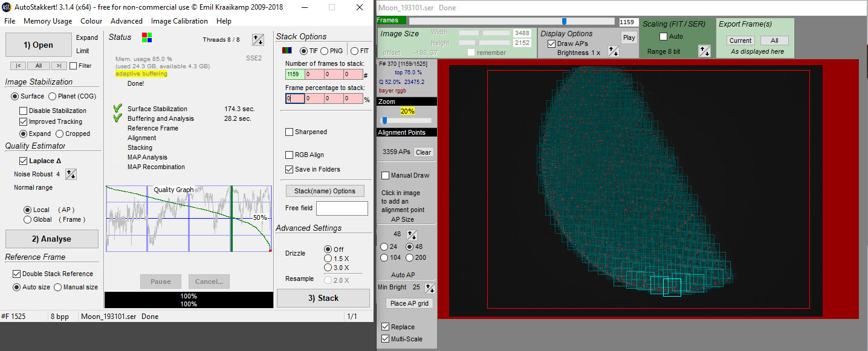Play the frames preview
The width and height of the screenshot is (868, 351).
[629, 37]
